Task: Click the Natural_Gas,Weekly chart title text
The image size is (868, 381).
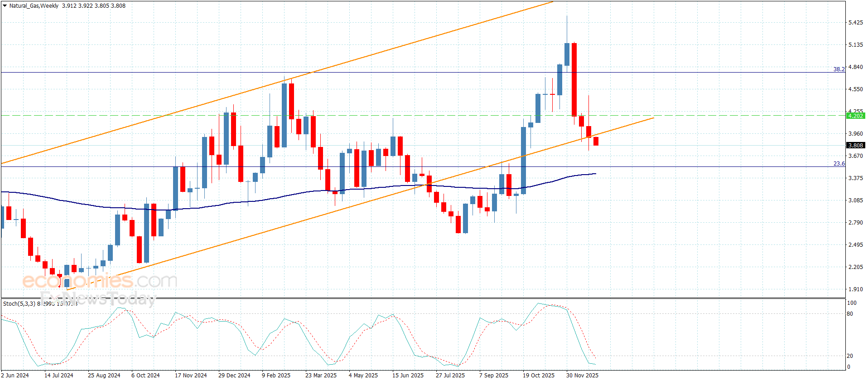Action: [34, 6]
